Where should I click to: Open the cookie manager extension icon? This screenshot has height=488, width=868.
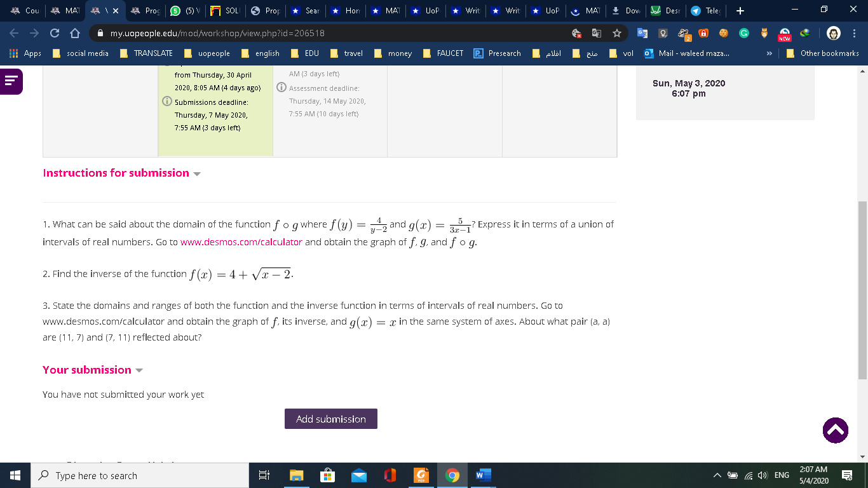723,33
